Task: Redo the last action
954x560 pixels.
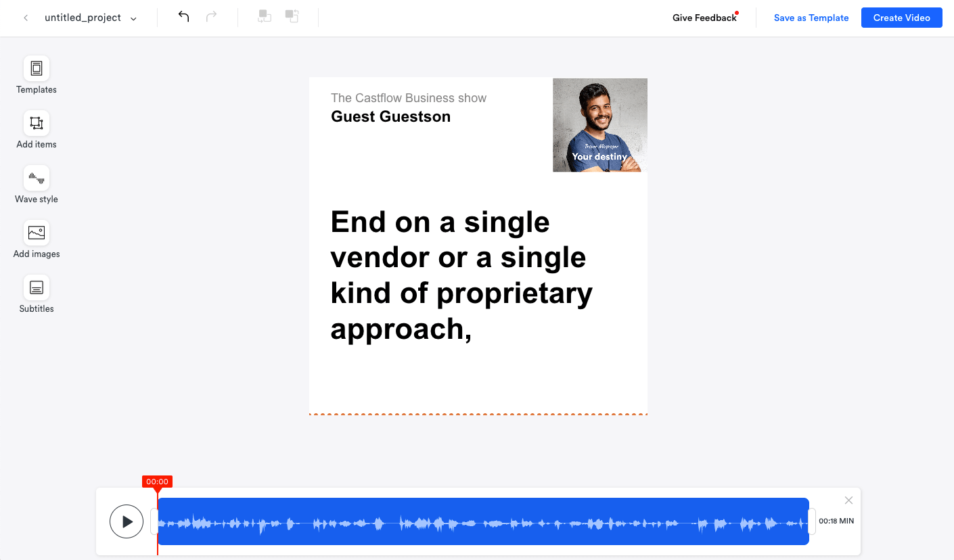Action: pyautogui.click(x=212, y=17)
